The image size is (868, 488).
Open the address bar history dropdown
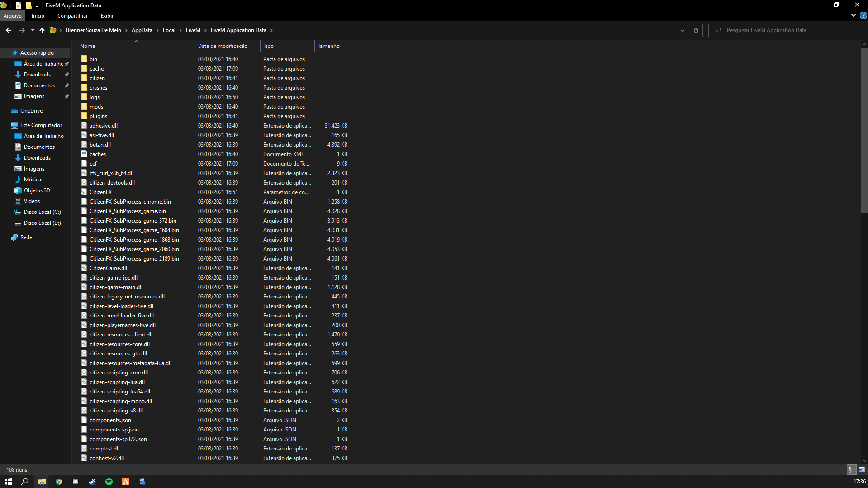tap(682, 30)
